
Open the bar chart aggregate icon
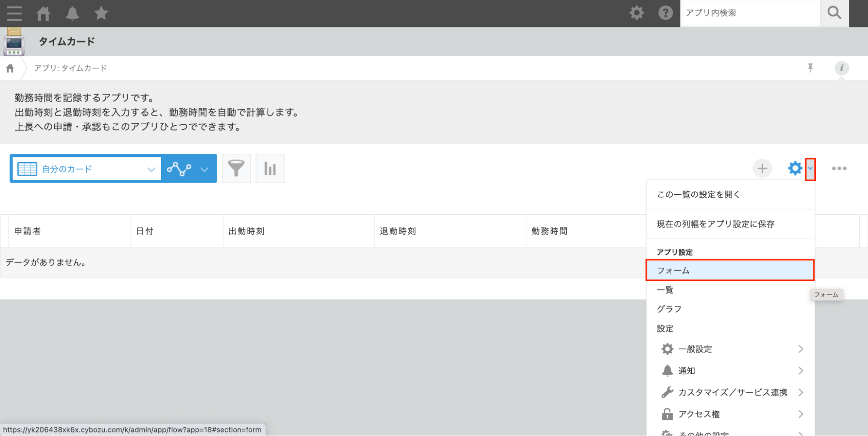click(270, 168)
